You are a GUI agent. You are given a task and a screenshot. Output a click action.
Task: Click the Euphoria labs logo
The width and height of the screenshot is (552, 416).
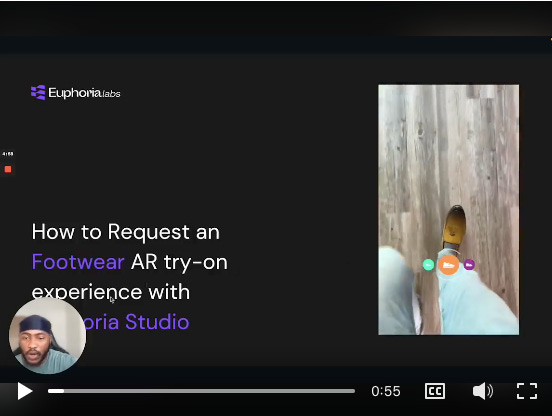(76, 93)
